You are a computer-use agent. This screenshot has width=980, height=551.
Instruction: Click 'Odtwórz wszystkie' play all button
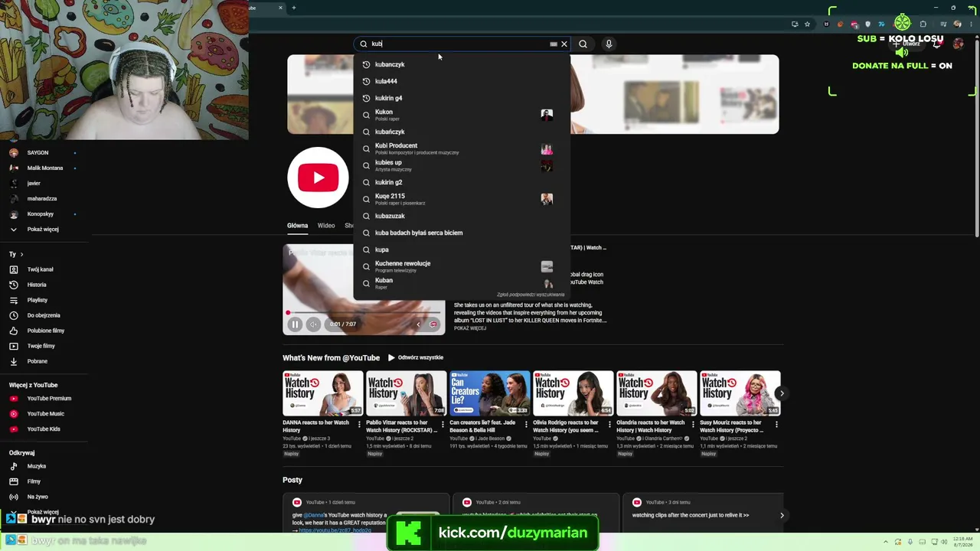point(416,357)
